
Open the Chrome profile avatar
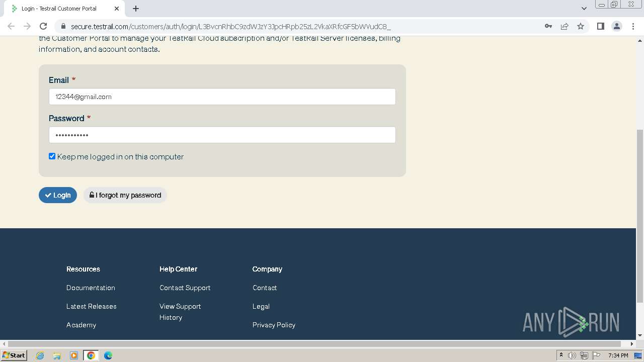[x=617, y=26]
